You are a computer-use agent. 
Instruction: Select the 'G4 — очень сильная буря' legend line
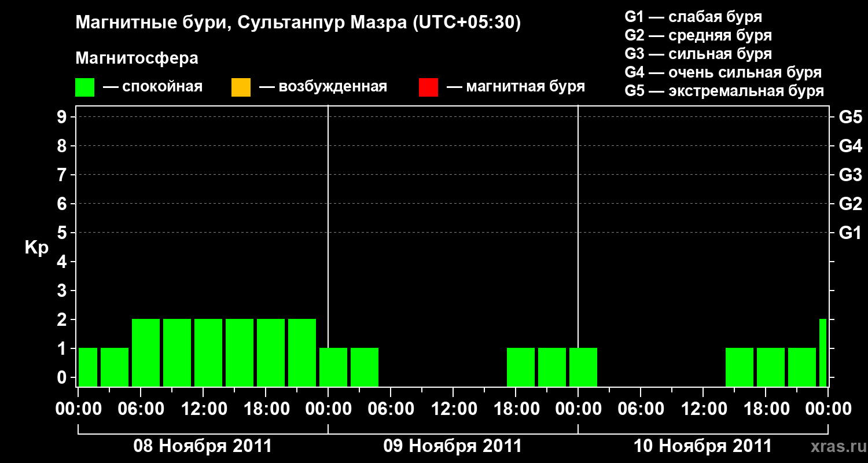(723, 72)
